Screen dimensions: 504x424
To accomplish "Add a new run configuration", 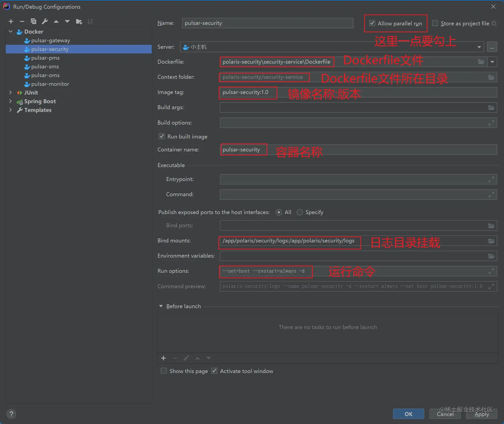I will [x=11, y=21].
